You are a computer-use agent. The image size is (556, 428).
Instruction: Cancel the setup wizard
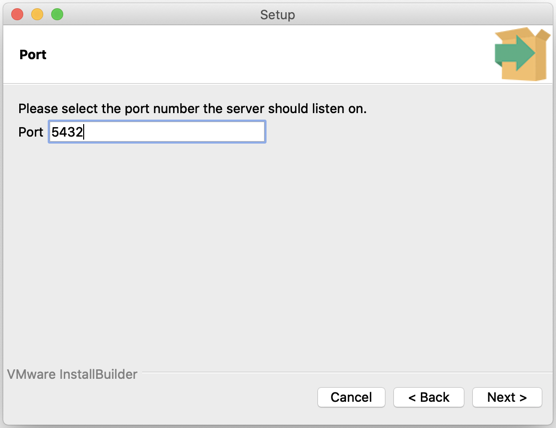351,397
